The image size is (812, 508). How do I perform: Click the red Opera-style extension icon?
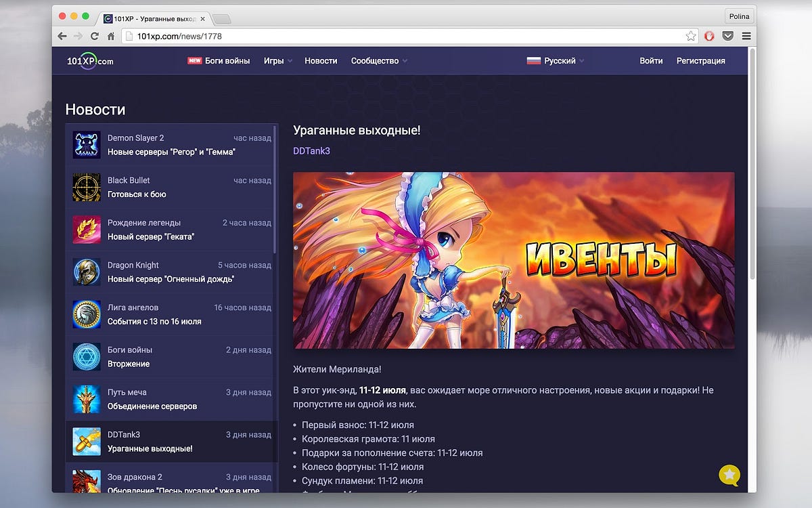point(710,36)
